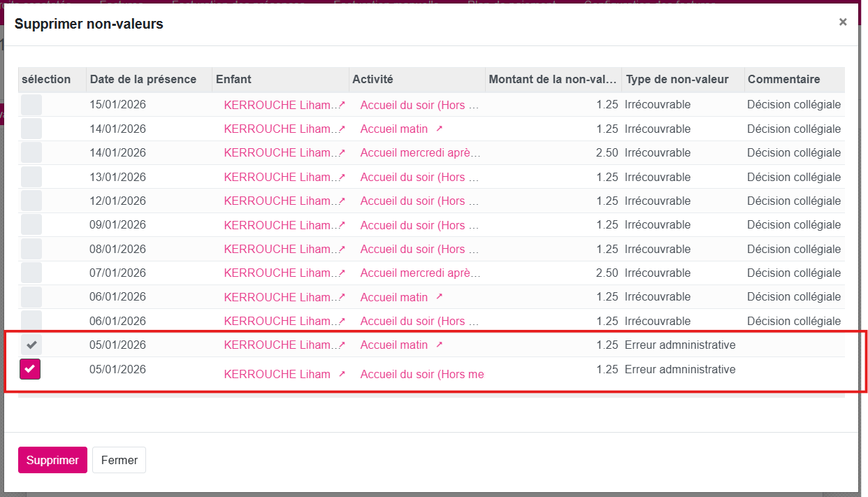Click arrow icon next to Accueil matin on 06/01/2026
Viewport: 868px width, 497px height.
click(439, 297)
